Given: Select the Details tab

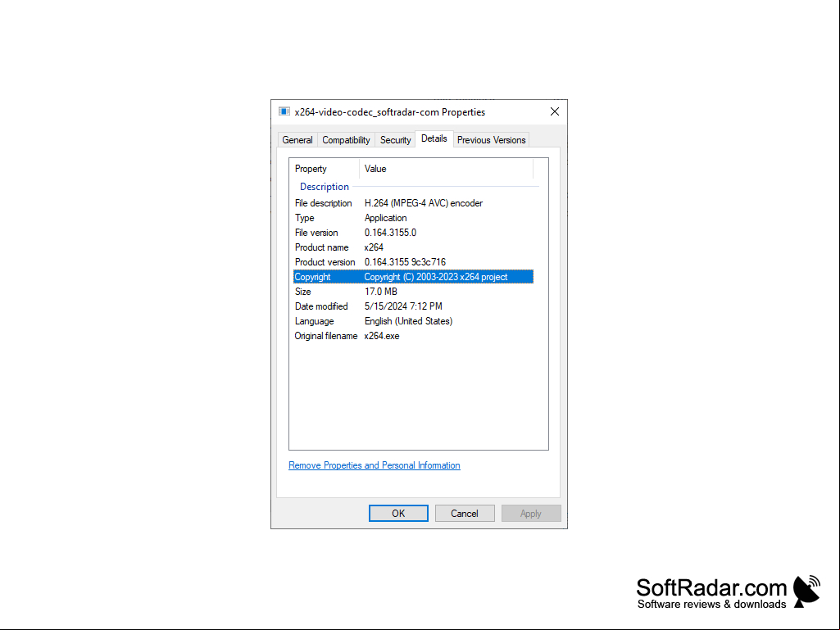Looking at the screenshot, I should 434,138.
